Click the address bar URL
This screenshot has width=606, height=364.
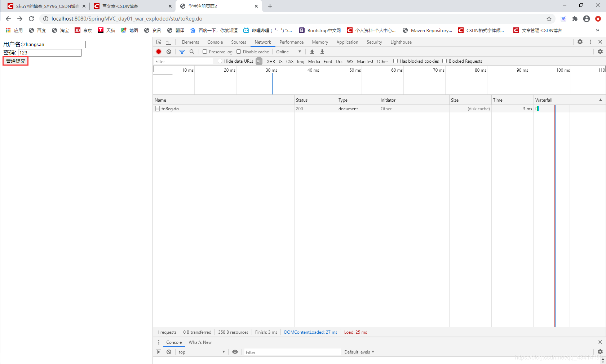pyautogui.click(x=127, y=19)
